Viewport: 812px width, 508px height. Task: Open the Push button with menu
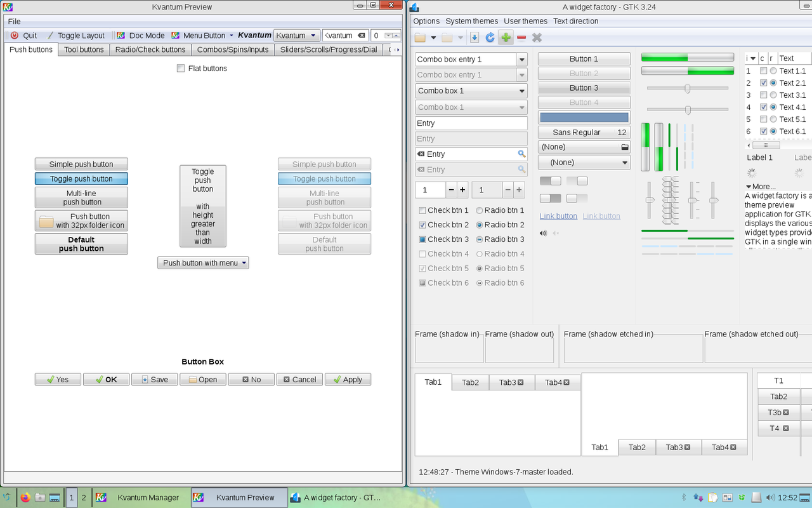point(203,263)
